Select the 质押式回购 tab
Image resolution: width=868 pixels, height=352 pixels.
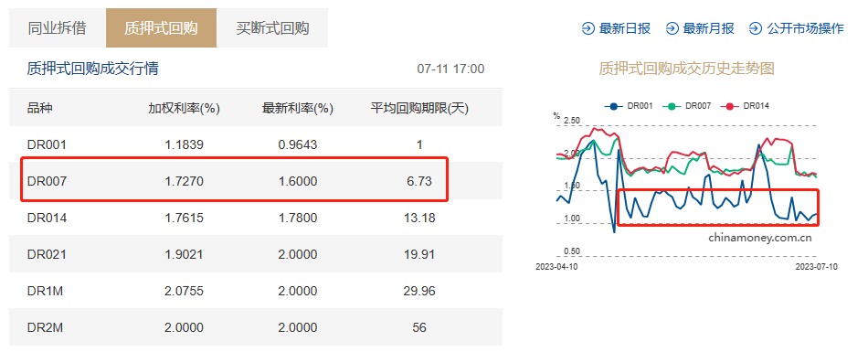(x=161, y=28)
